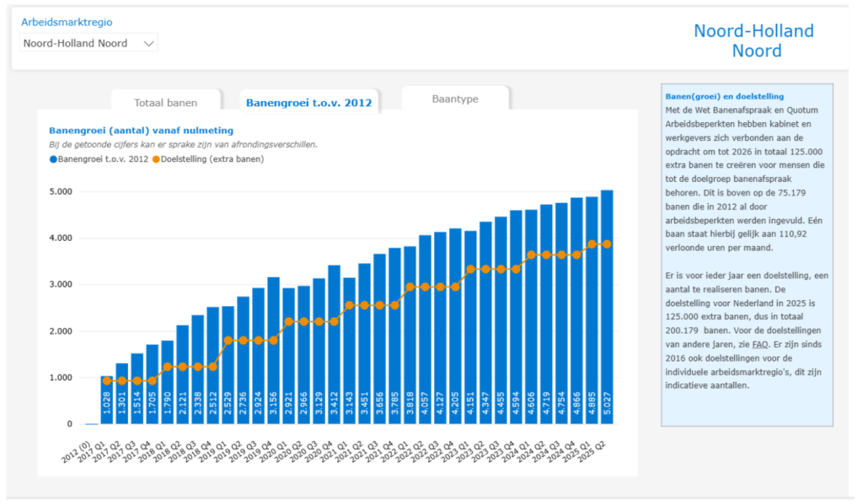Click the Noord-Holland Noord page title

(x=753, y=41)
